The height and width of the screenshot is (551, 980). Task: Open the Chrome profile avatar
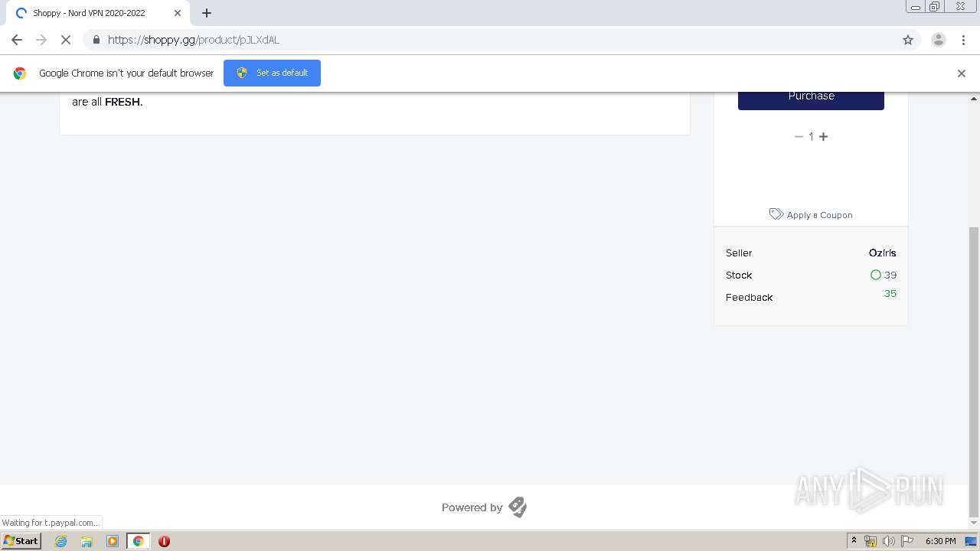tap(938, 40)
